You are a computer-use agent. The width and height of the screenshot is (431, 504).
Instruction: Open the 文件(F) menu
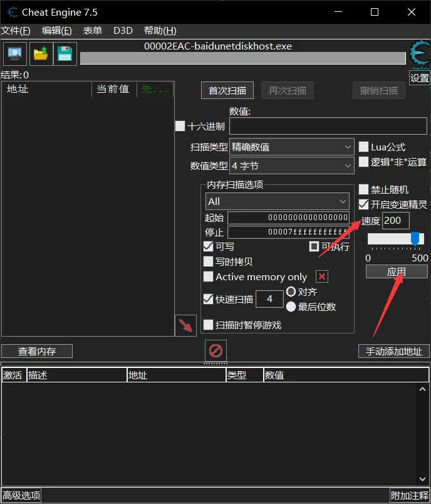click(16, 31)
